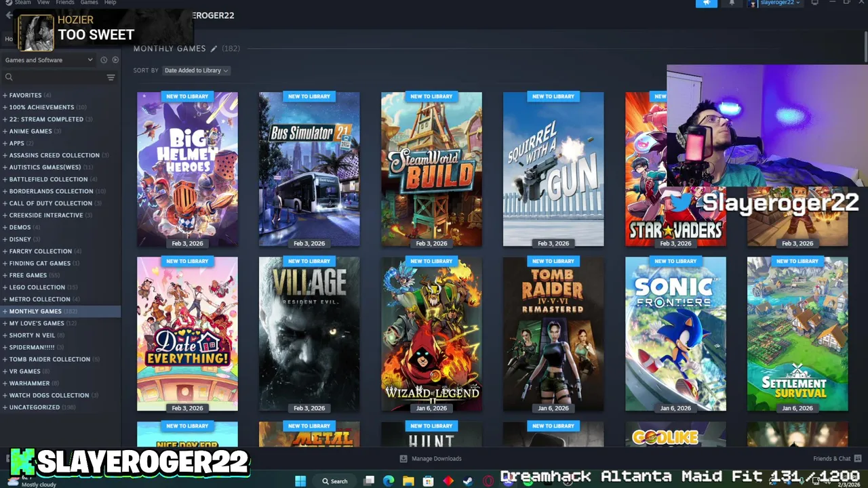Screen dimensions: 868x488
Task: Open the SteamWorld Build game cover
Action: [x=431, y=169]
